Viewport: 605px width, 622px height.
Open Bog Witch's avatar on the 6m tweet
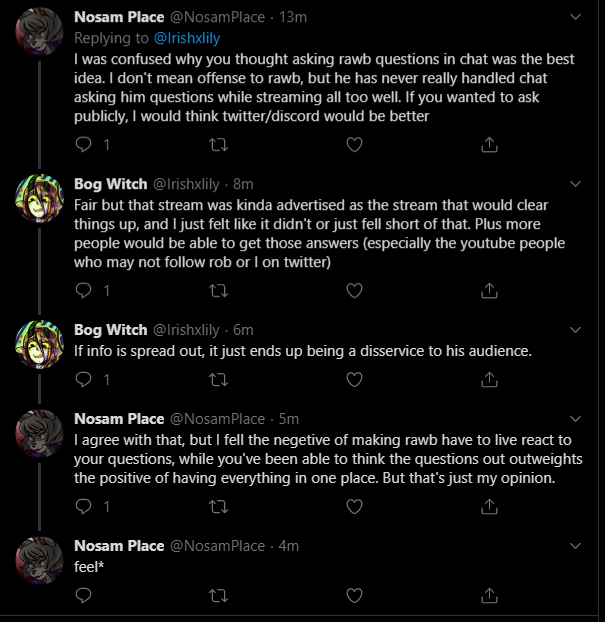(39, 344)
